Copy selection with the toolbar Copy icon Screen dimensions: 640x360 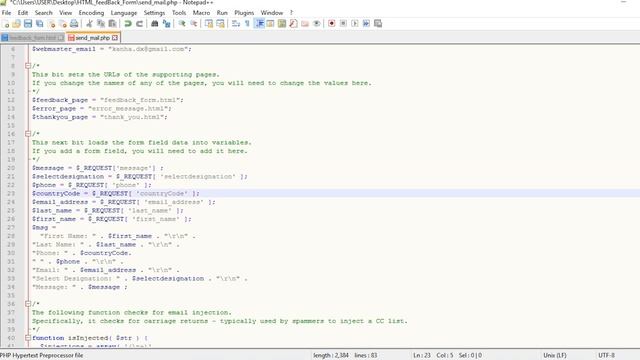pos(101,24)
